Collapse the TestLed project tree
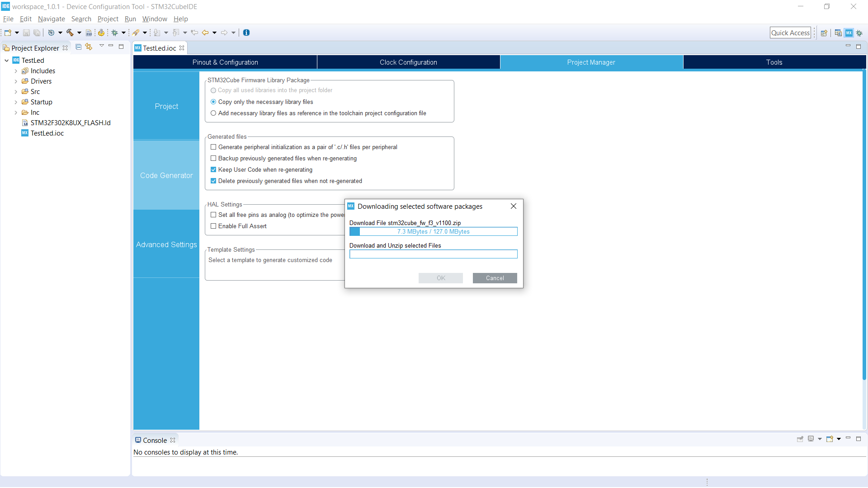The image size is (868, 488). [x=7, y=61]
